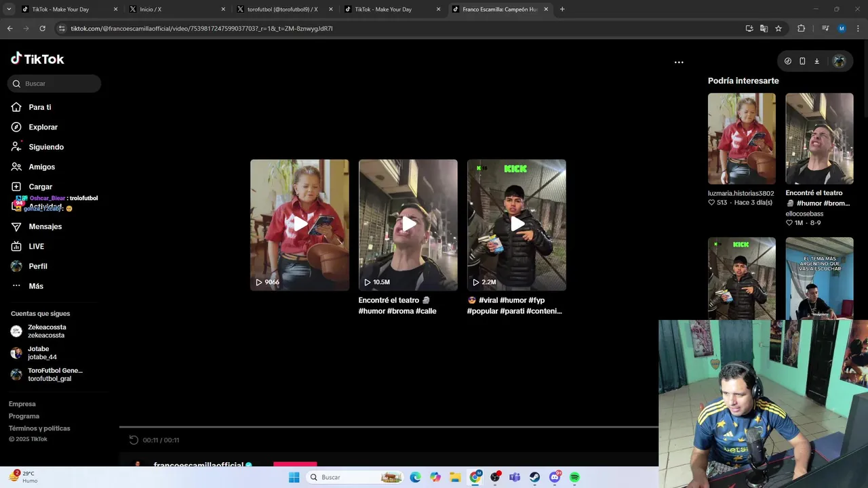868x488 pixels.
Task: Click the translate page icon
Action: coord(764,28)
